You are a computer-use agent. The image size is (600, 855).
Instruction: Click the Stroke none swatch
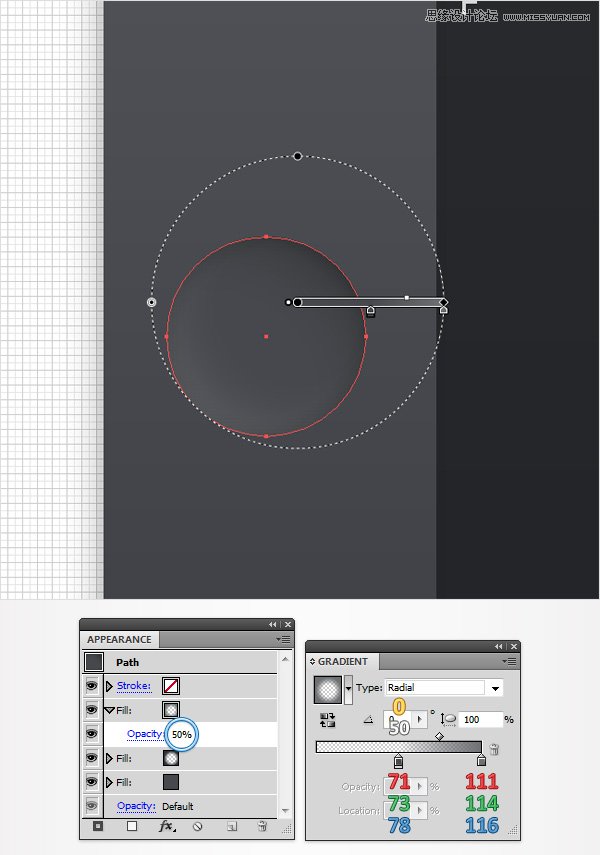coord(171,686)
